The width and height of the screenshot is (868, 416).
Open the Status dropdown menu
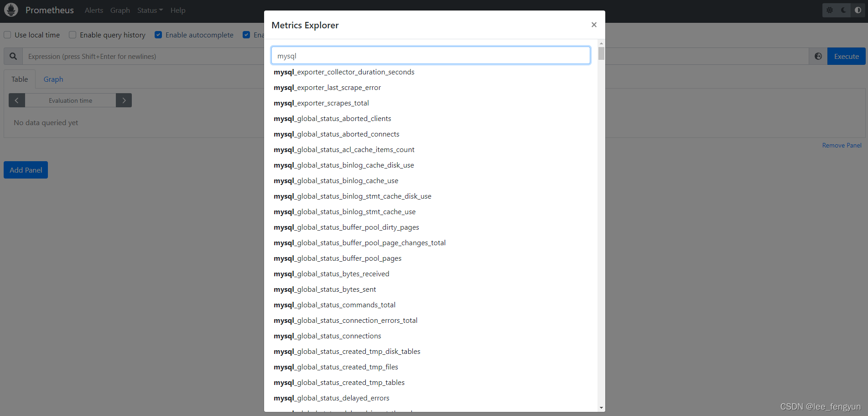coord(150,10)
